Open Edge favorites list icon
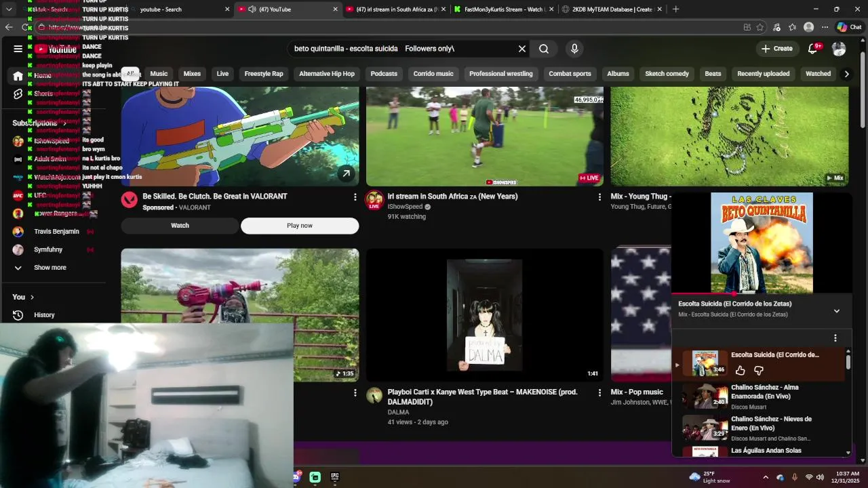868x488 pixels. pyautogui.click(x=792, y=27)
